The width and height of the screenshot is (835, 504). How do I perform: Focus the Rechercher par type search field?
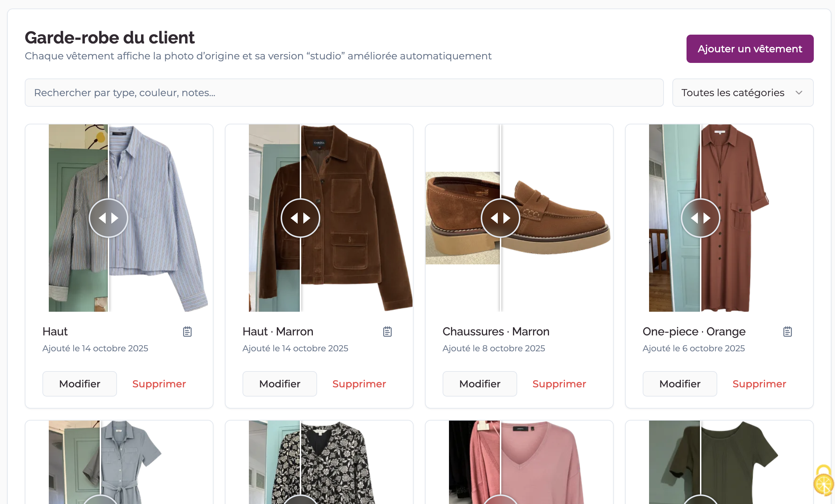tap(344, 93)
